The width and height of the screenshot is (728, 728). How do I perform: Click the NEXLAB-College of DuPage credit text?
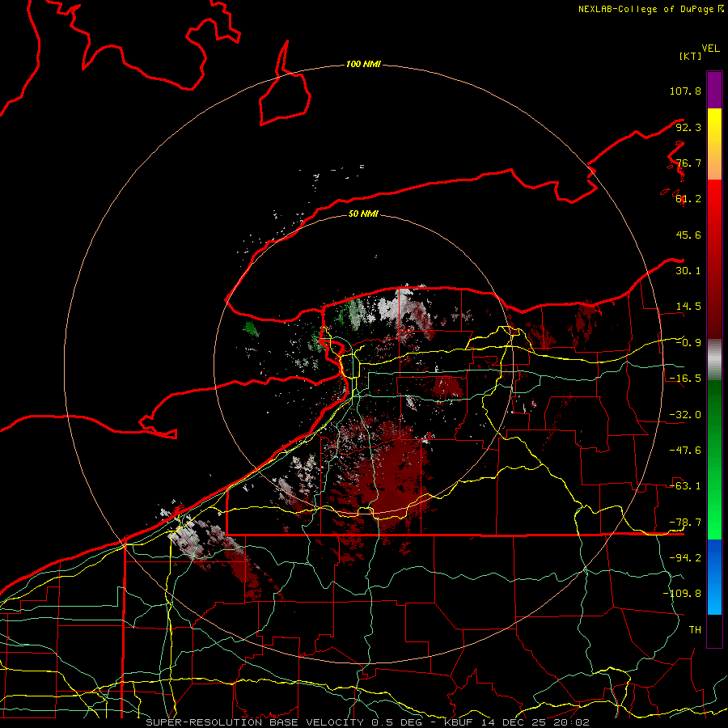[646, 9]
